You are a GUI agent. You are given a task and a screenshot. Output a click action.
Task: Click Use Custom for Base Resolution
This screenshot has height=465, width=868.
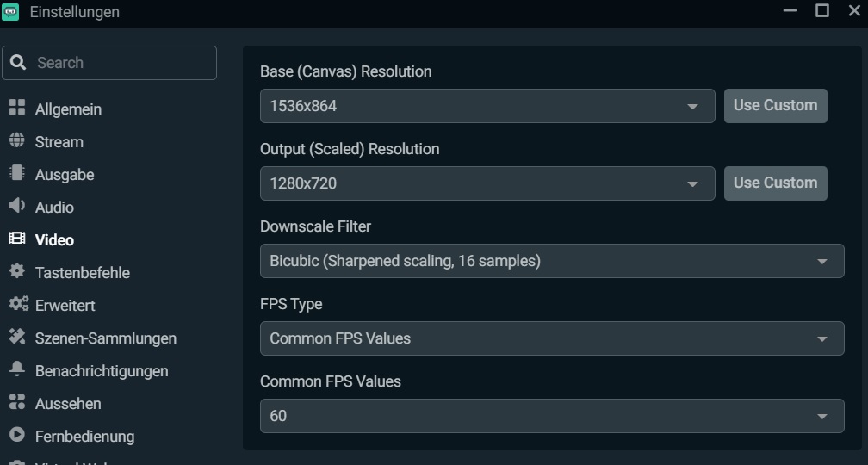click(x=775, y=106)
